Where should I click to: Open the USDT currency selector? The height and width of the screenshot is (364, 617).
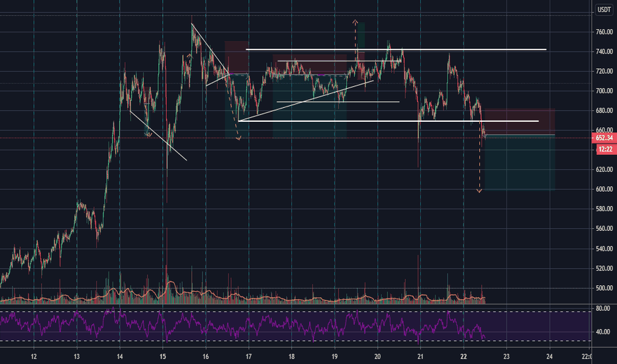coord(604,9)
